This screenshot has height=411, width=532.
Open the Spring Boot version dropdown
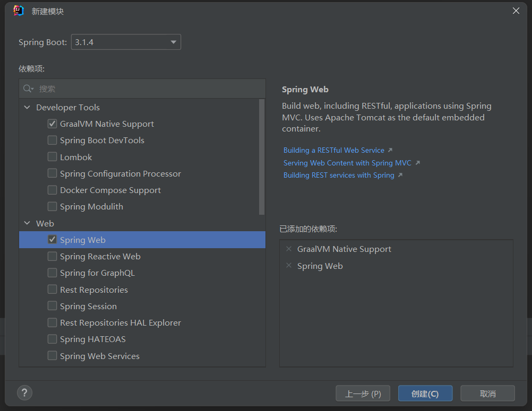pos(173,41)
